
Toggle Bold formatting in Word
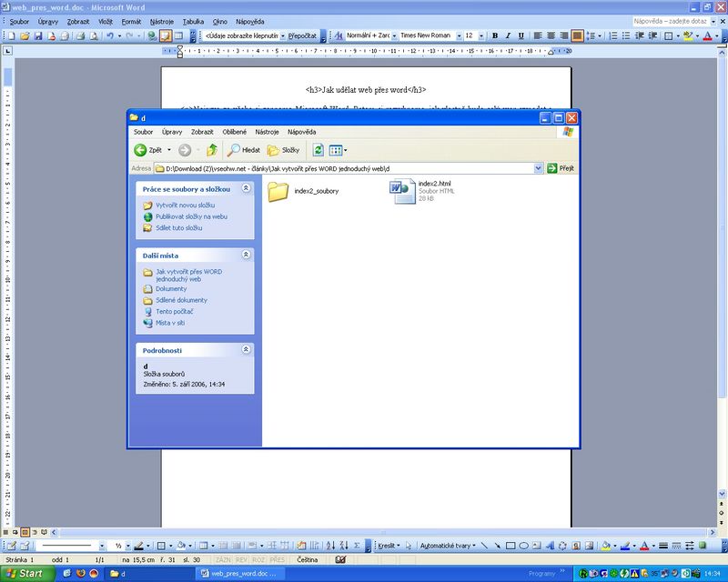(x=495, y=35)
